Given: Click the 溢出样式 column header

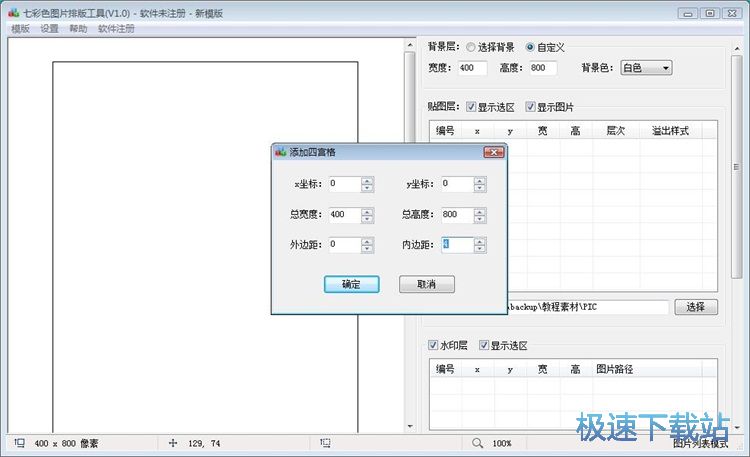Looking at the screenshot, I should pos(670,131).
